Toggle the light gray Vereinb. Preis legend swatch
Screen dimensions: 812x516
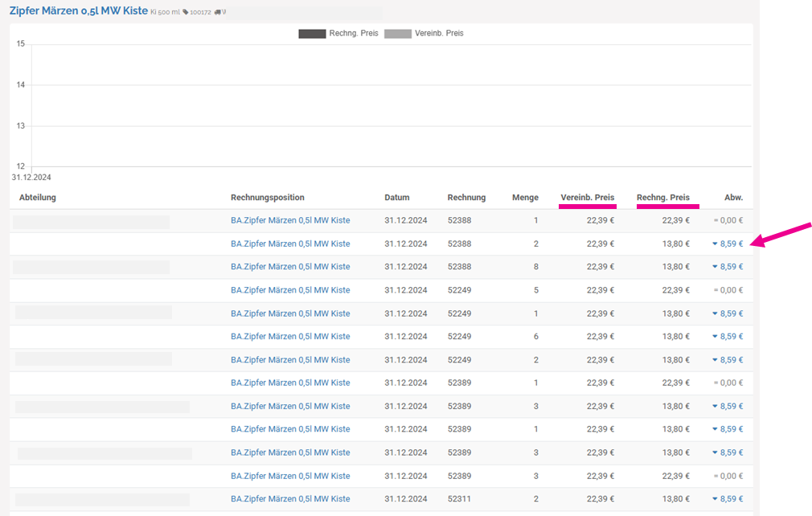(398, 34)
